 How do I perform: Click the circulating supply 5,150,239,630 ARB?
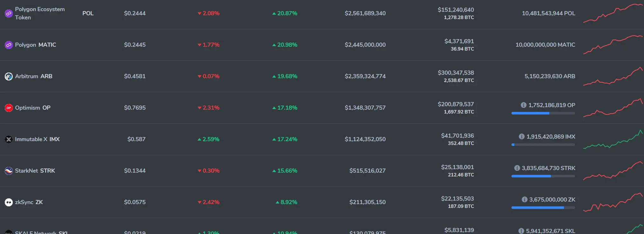pyautogui.click(x=550, y=76)
